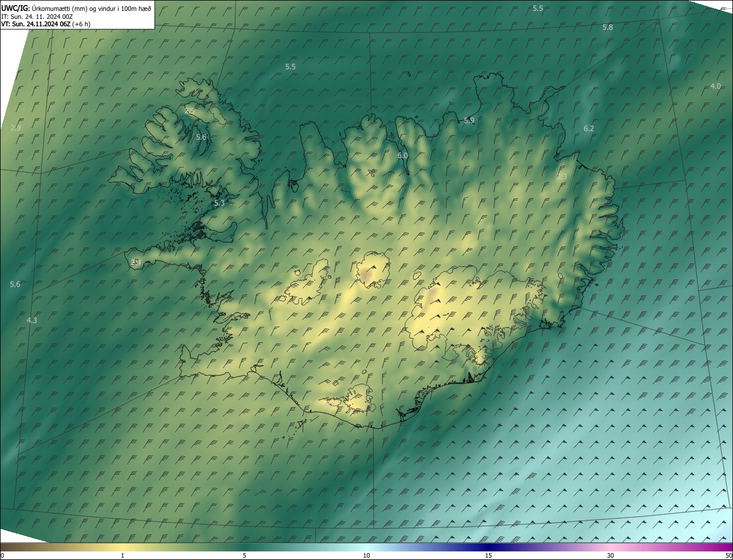Image resolution: width=733 pixels, height=560 pixels.
Task: Click the 6.2 value label on the map
Action: 589,129
